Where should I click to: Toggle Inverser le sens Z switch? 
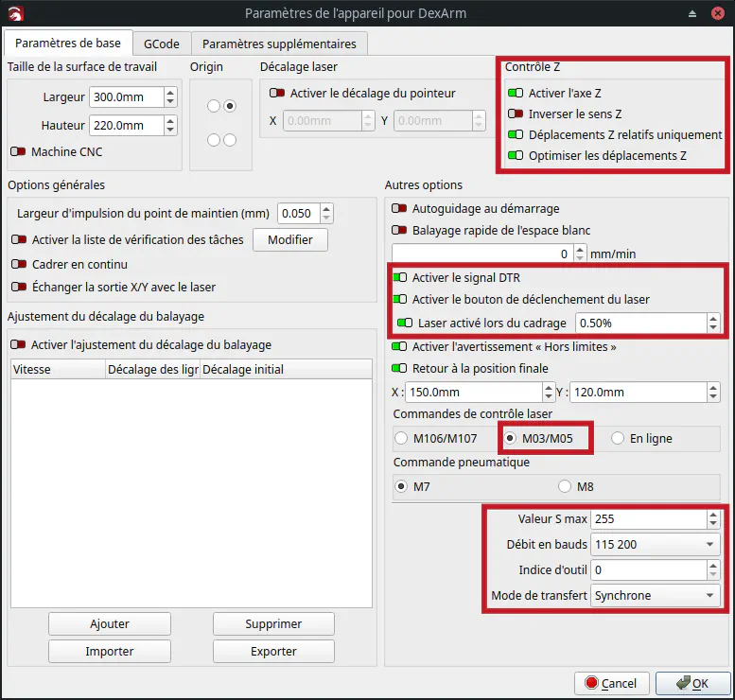[x=516, y=114]
